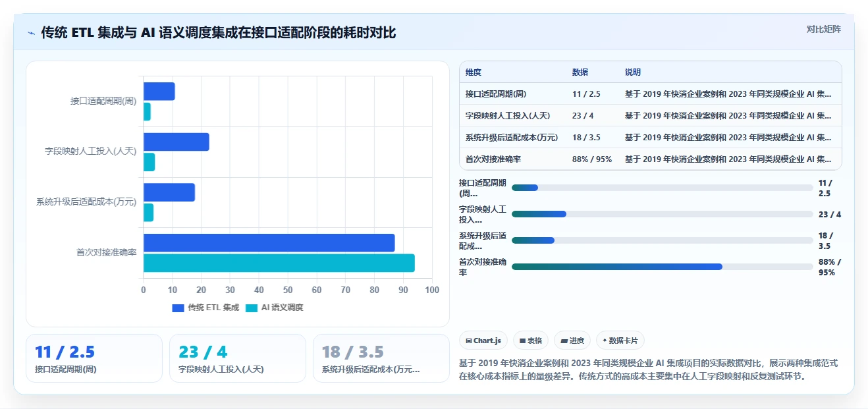Click the chart axis label 接口适配周期(周)
This screenshot has height=409, width=868.
(103, 101)
